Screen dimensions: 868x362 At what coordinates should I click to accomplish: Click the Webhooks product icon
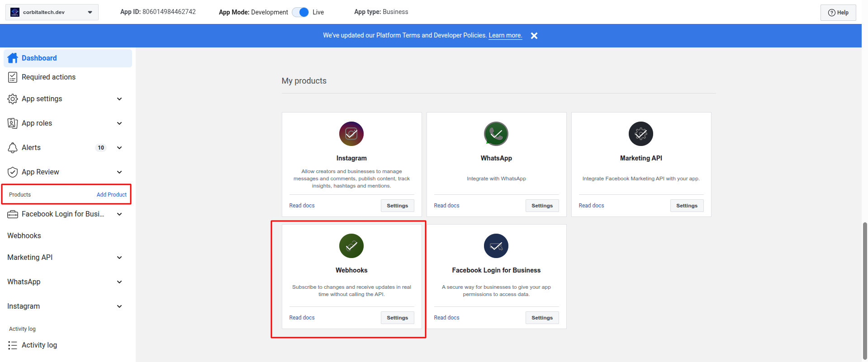click(x=351, y=246)
